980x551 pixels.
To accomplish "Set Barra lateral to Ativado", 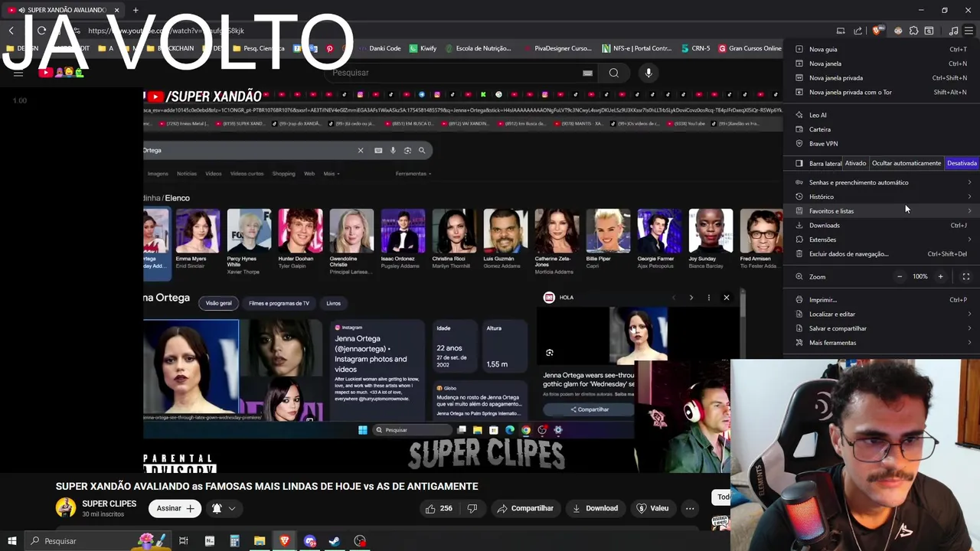I will pos(855,163).
